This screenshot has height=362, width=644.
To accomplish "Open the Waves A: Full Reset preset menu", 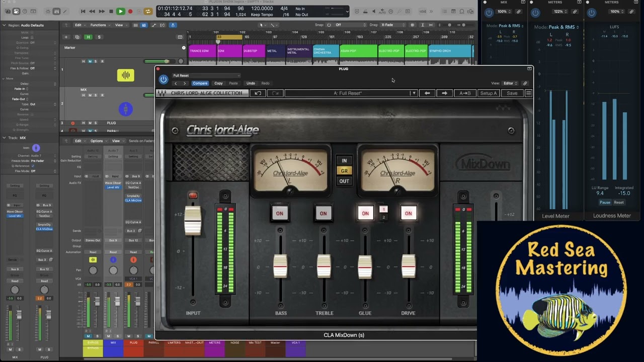I will click(x=351, y=93).
